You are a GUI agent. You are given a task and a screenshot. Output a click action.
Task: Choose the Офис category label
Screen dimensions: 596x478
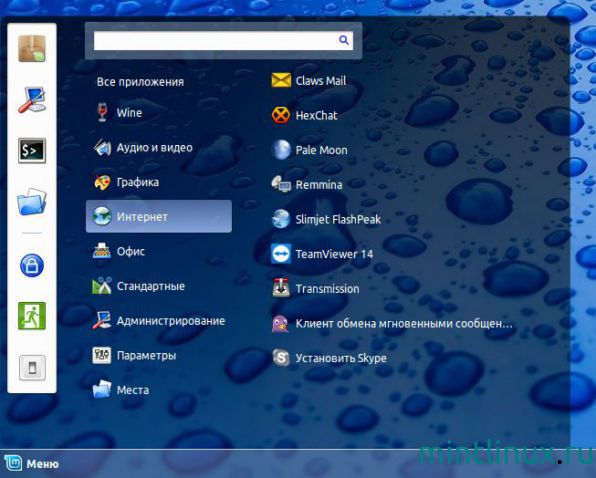point(131,251)
